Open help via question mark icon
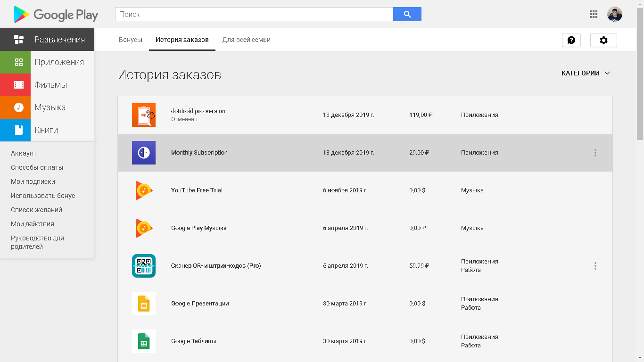 (x=571, y=40)
